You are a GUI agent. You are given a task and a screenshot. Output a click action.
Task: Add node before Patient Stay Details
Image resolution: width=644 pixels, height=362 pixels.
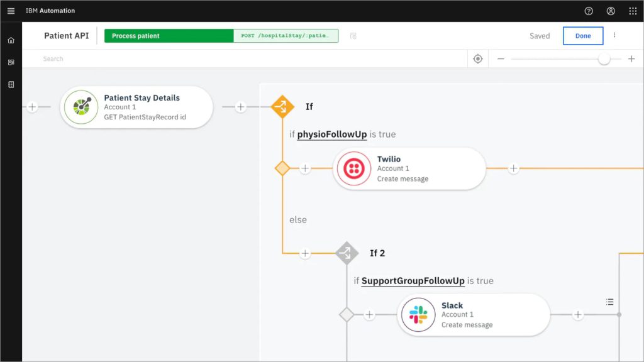[x=32, y=107]
